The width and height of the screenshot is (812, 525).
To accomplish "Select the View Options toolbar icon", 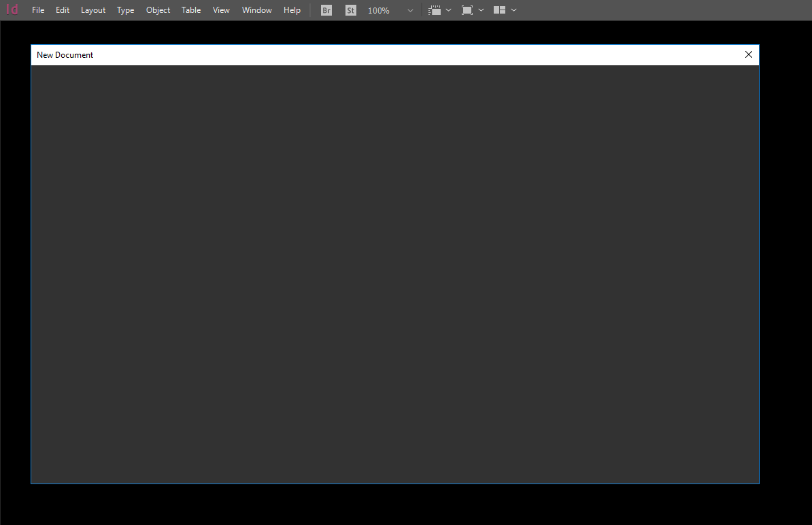I will (x=436, y=10).
